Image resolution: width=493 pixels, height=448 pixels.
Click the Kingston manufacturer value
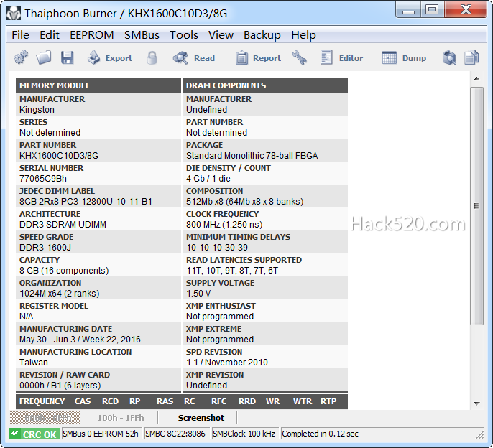point(37,110)
